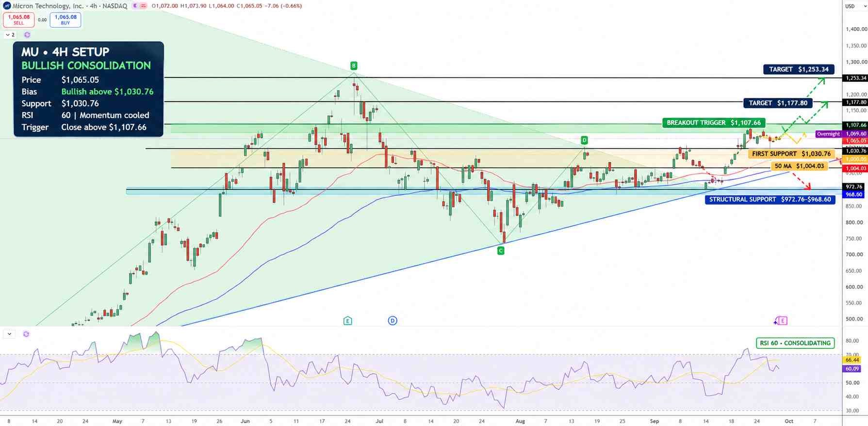
Task: Collapse the indicator legend chevron marked 2
Action: (10, 35)
